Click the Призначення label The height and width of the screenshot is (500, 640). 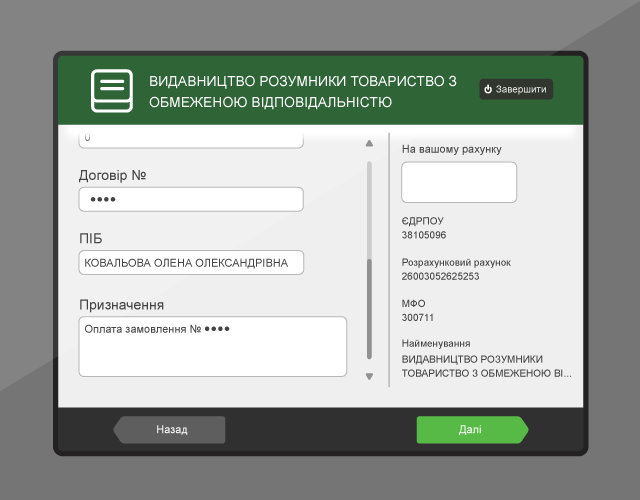click(121, 305)
